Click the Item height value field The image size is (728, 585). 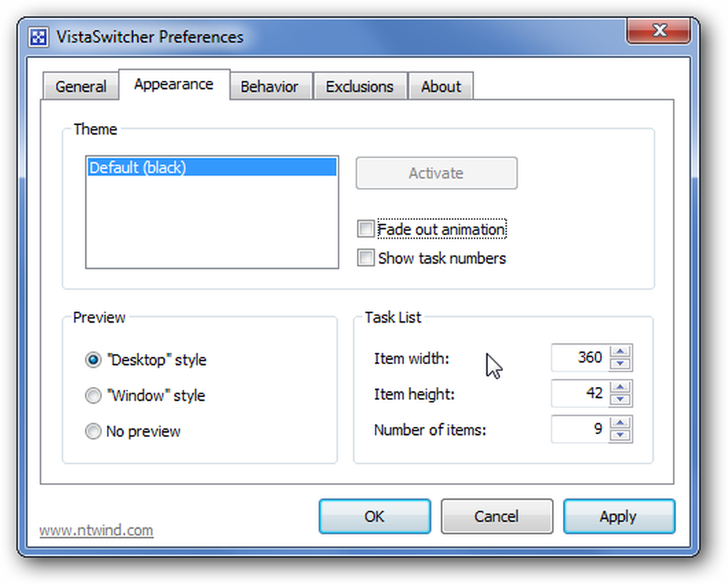tap(579, 393)
